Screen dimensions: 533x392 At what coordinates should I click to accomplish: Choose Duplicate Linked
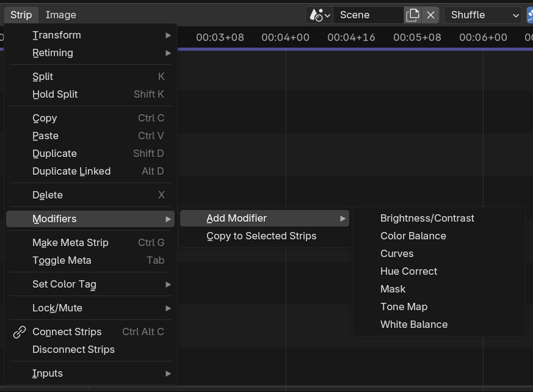[x=90, y=171]
